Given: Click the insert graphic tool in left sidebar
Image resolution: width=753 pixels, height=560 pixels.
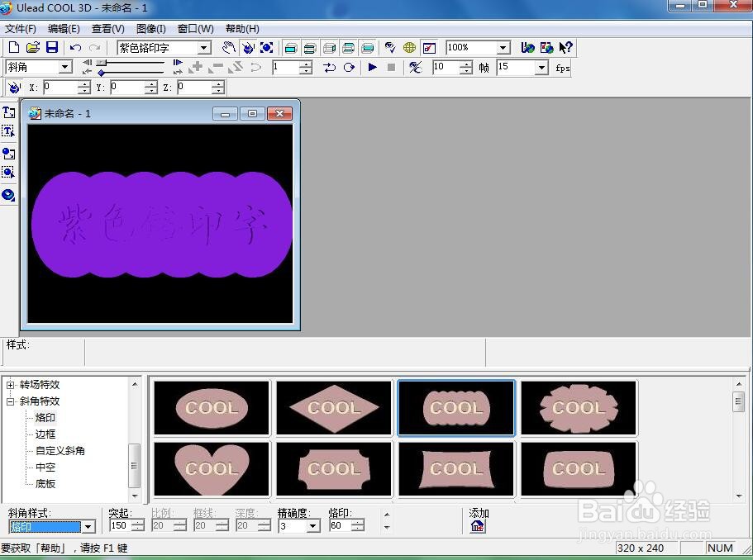Looking at the screenshot, I should tap(8, 154).
